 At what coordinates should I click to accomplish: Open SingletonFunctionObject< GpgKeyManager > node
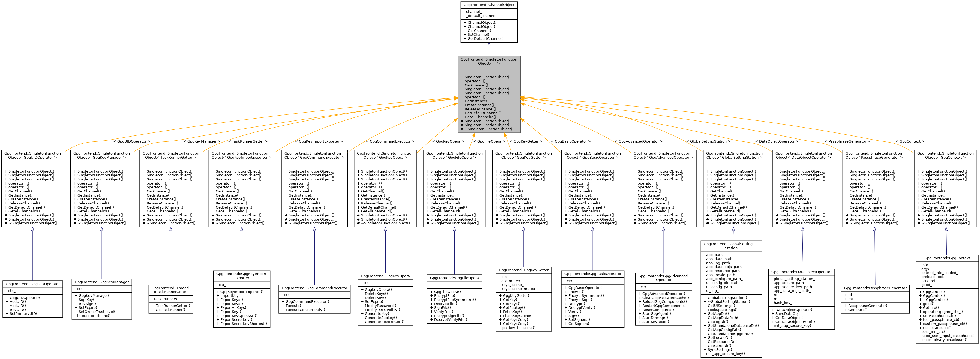[101, 189]
